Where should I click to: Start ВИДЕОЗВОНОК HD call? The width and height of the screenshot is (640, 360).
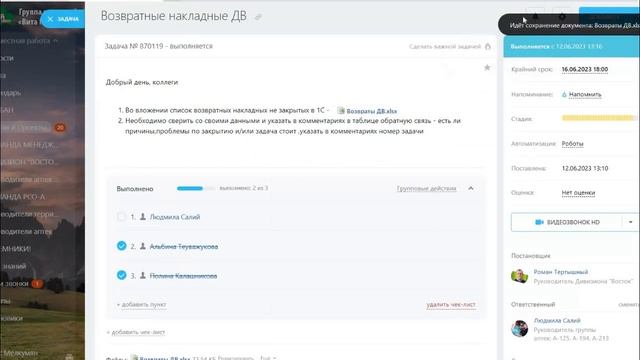(567, 222)
